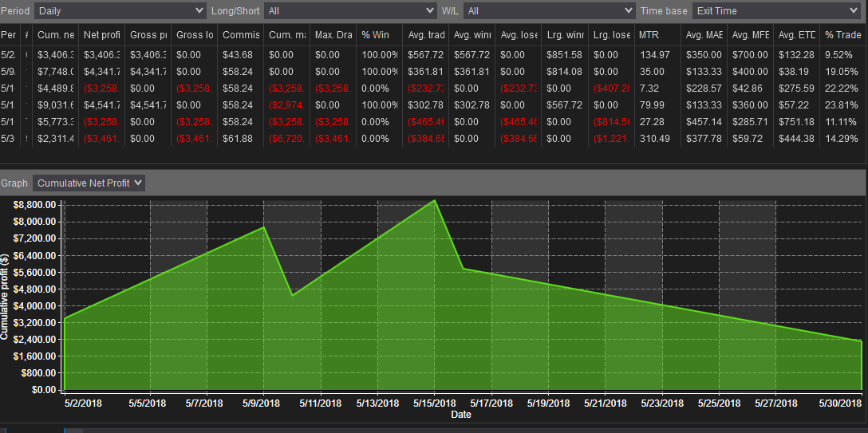Viewport: 868px width, 433px height.
Task: Click the $8,800.00 y-axis label
Action: tap(34, 205)
